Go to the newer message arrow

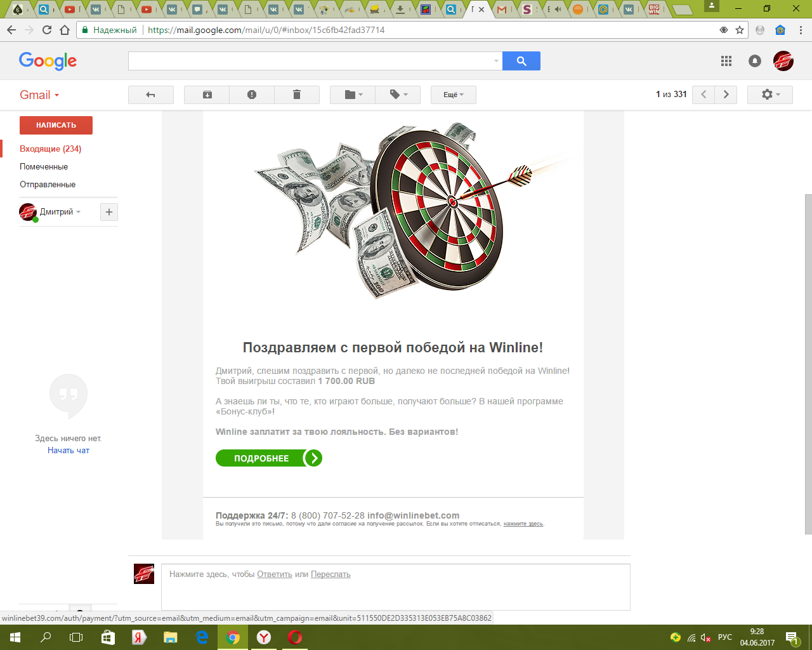704,95
